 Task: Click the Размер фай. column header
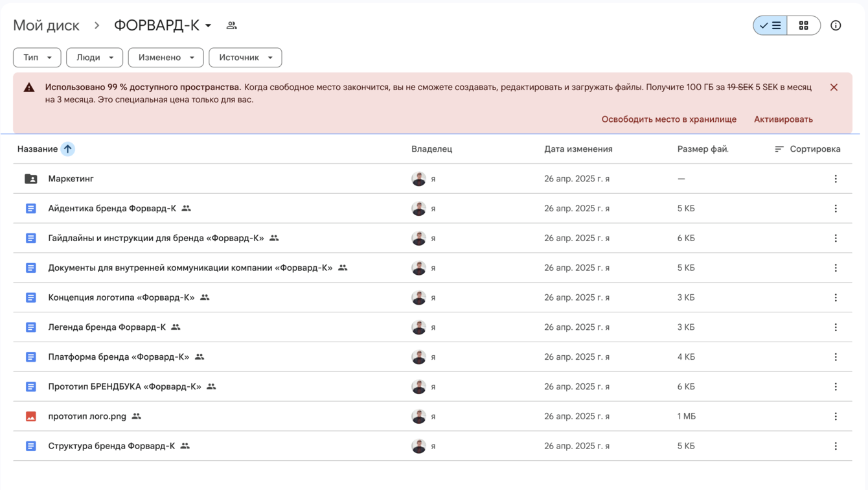pos(703,149)
